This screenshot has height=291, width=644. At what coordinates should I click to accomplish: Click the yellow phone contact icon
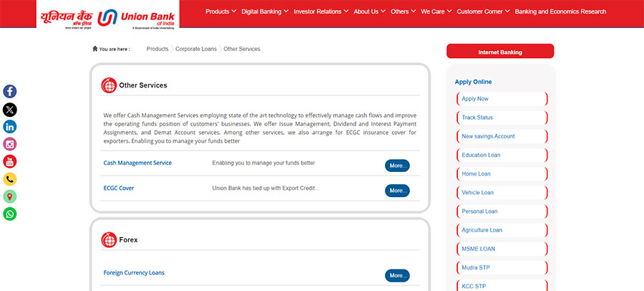[10, 179]
